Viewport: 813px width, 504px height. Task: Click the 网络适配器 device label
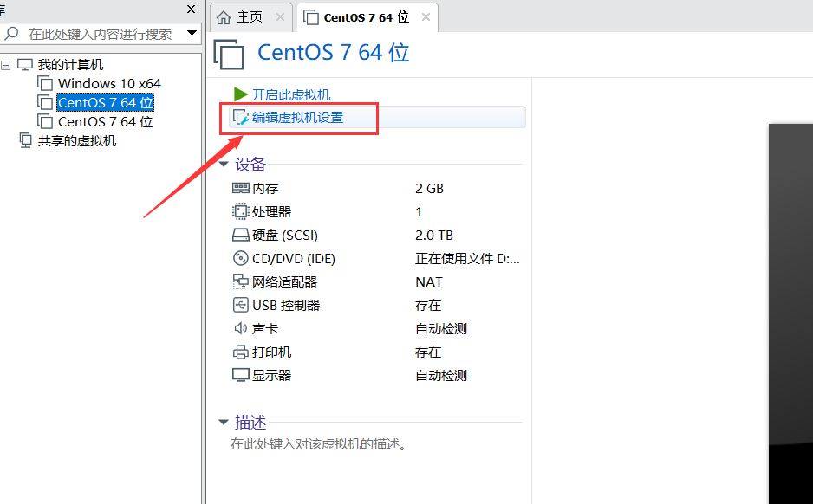(284, 281)
